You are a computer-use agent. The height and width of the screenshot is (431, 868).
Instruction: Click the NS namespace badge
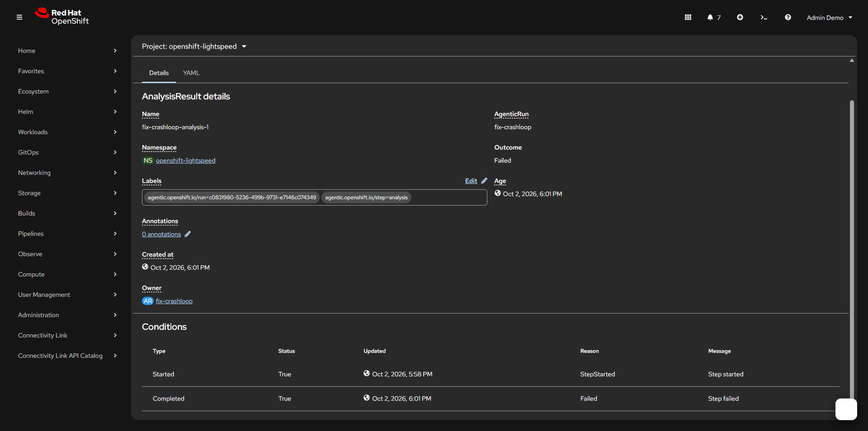[148, 160]
